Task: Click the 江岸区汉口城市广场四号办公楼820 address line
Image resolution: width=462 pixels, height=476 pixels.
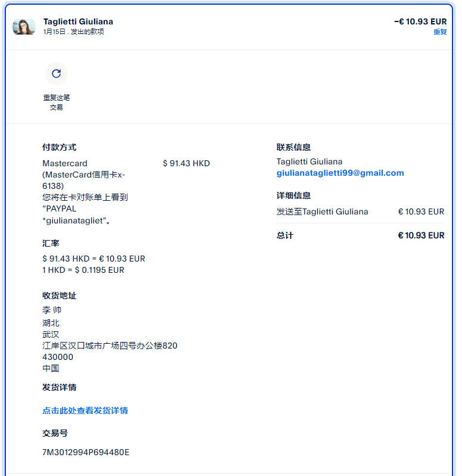Action: pyautogui.click(x=110, y=346)
